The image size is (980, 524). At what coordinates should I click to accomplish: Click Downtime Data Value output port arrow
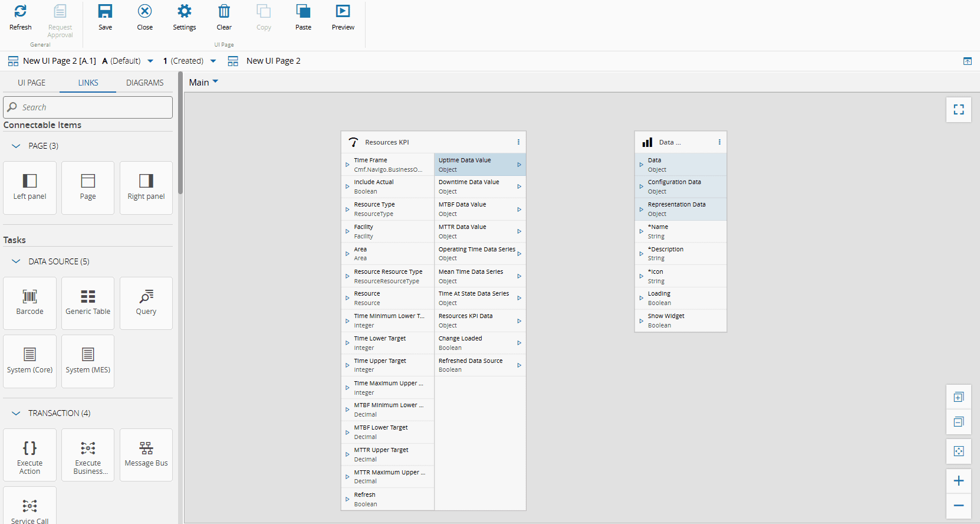(x=519, y=186)
